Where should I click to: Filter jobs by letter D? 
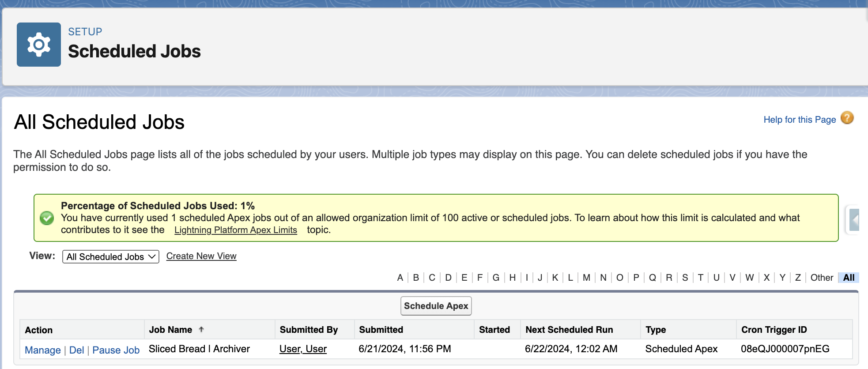pyautogui.click(x=448, y=278)
